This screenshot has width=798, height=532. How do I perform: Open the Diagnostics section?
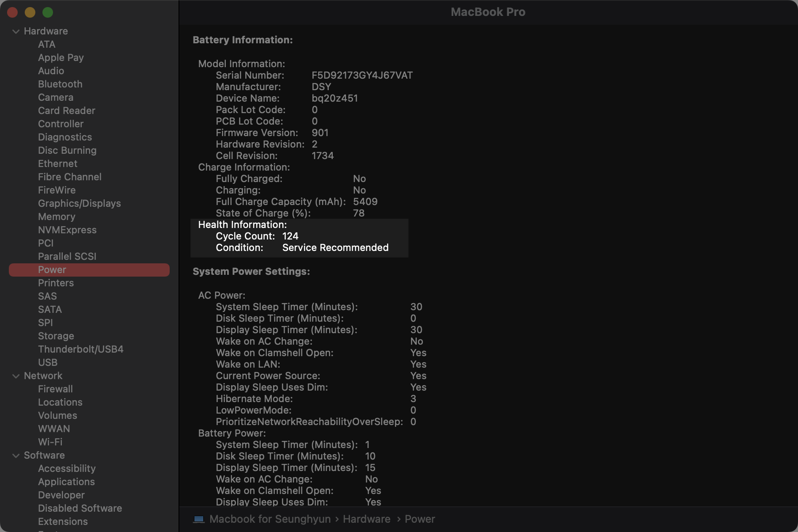65,137
